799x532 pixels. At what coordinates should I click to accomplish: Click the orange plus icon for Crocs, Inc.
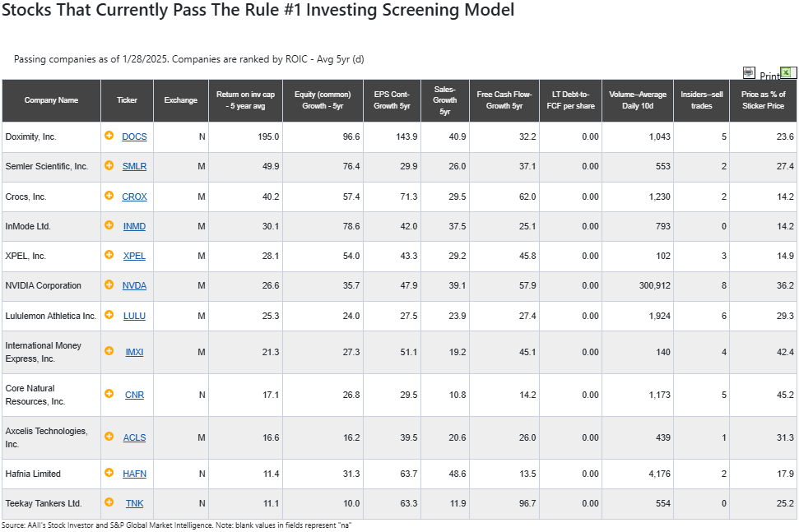tap(109, 196)
